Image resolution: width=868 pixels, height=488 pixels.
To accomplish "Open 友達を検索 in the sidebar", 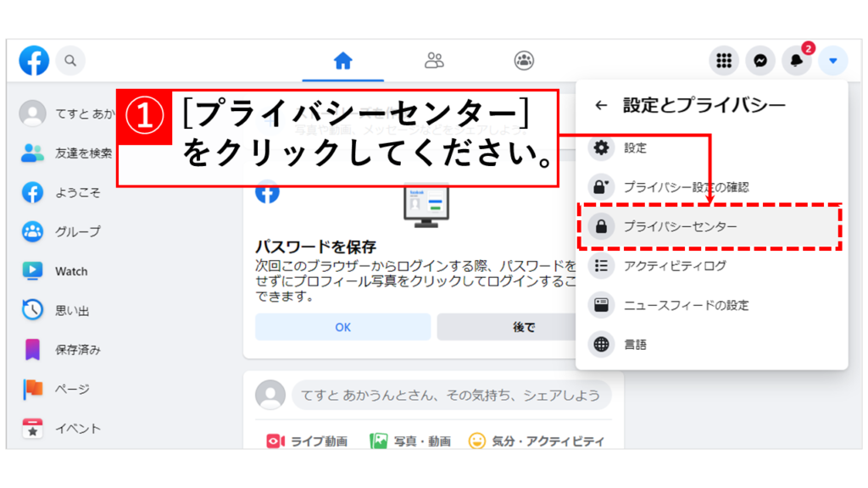I will tap(66, 152).
